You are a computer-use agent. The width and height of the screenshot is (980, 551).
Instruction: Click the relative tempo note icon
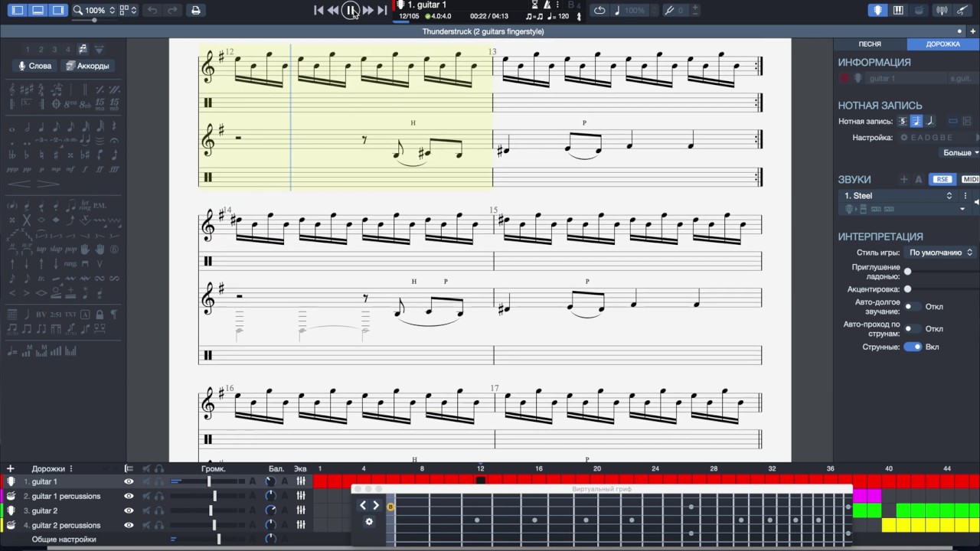pos(618,10)
